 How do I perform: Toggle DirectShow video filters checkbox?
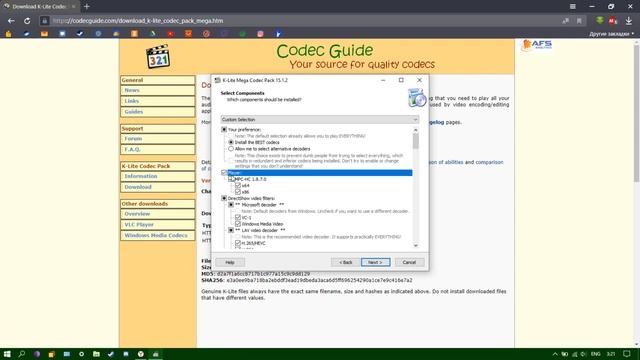pos(224,198)
